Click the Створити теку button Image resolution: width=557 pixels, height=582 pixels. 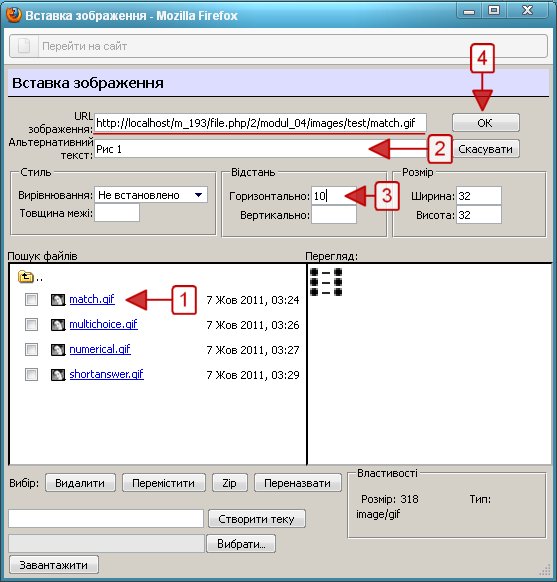257,519
